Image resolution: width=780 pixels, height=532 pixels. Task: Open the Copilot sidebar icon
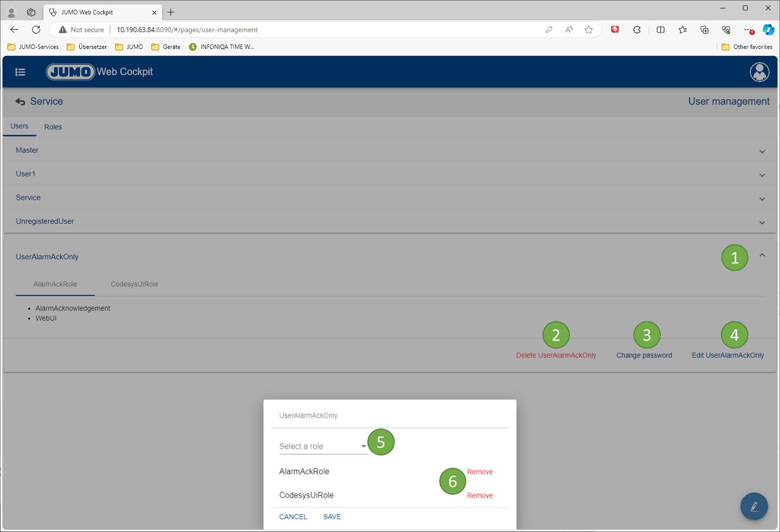tap(768, 30)
